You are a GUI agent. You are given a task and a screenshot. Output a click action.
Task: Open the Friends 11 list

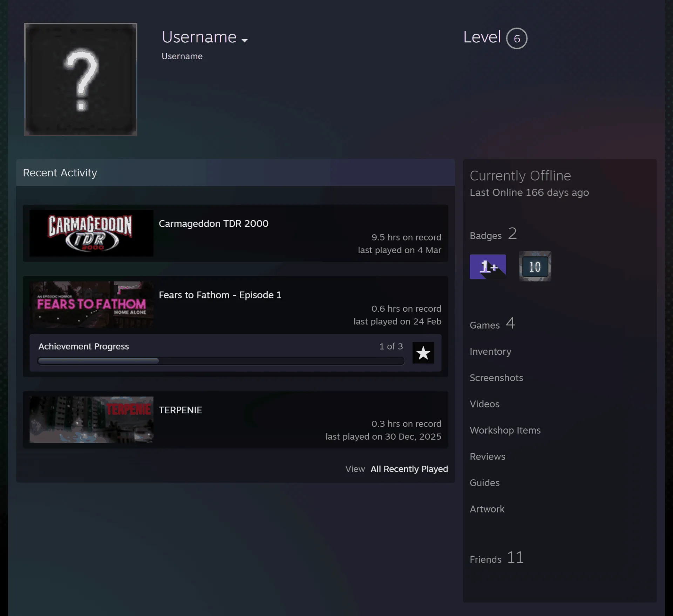(x=497, y=557)
